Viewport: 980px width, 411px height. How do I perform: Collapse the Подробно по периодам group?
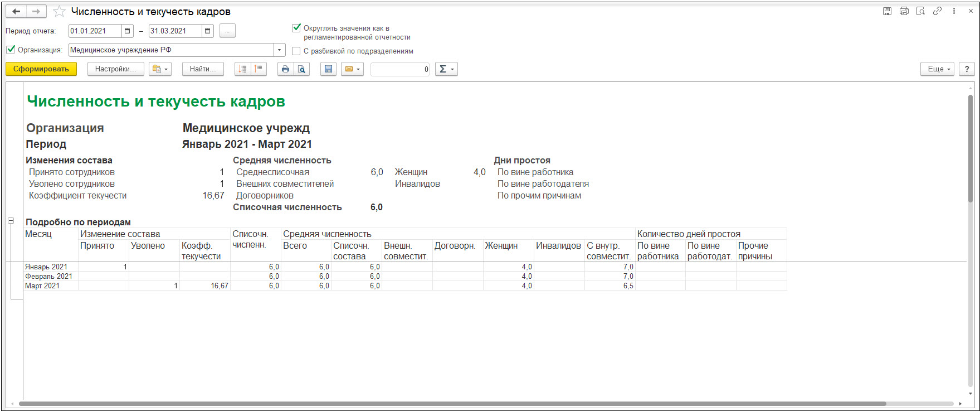[11, 221]
